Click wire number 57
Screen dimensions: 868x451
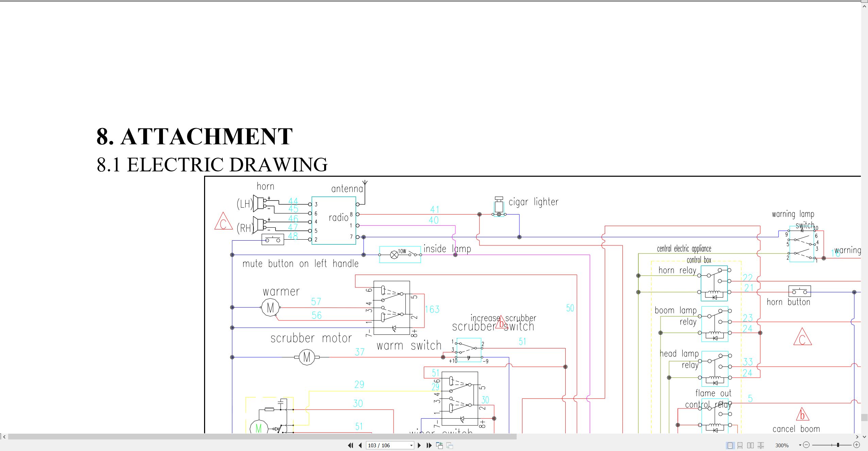point(316,301)
